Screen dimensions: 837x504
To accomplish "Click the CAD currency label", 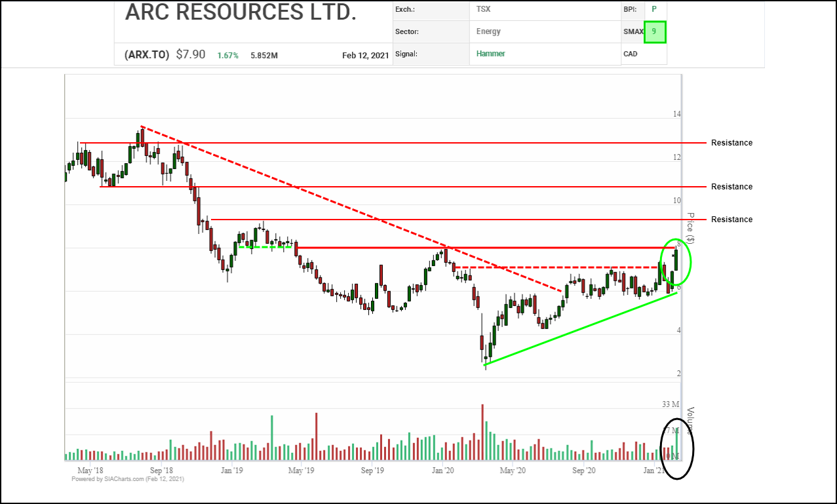I will coord(631,54).
